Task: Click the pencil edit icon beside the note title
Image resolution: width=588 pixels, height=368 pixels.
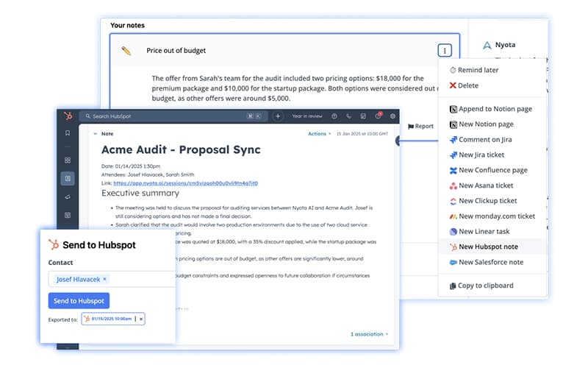Action: [126, 51]
